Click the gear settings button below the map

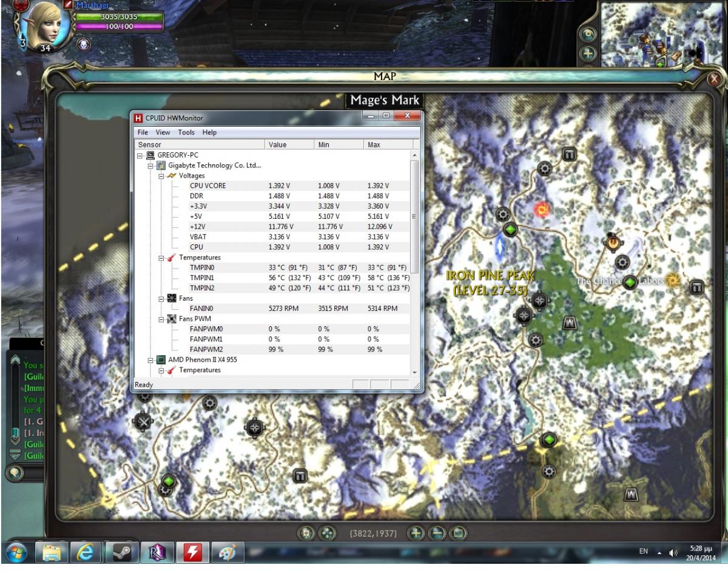pyautogui.click(x=306, y=533)
